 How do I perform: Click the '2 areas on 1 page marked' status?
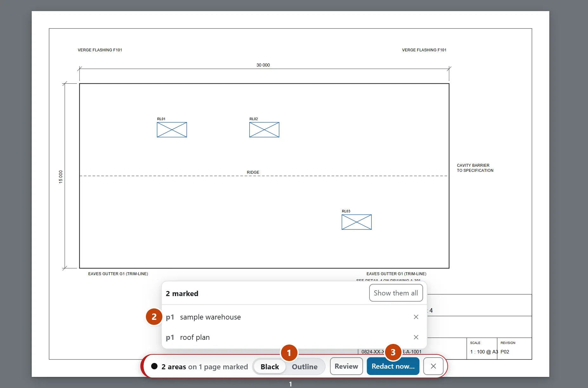205,367
